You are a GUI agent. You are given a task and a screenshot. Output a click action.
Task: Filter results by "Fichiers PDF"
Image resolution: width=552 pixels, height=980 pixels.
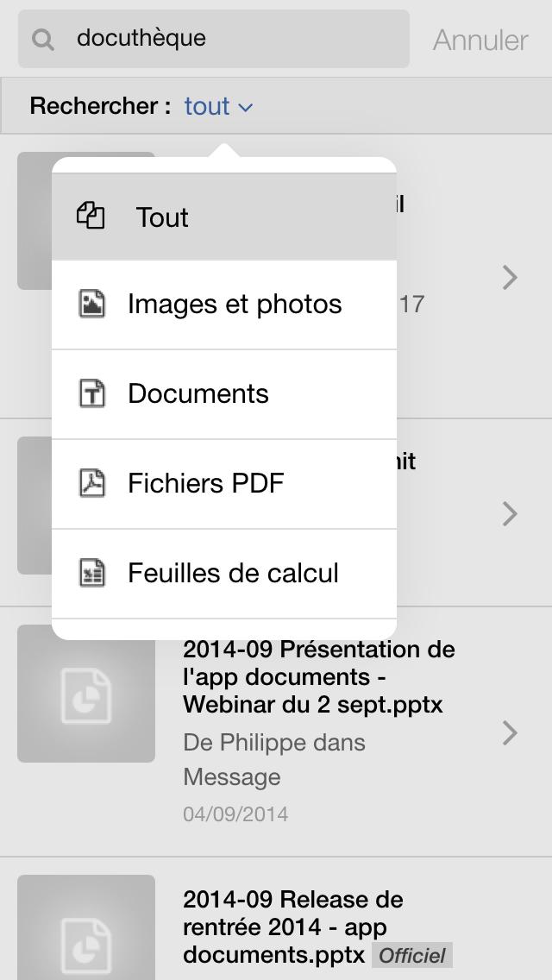(205, 483)
